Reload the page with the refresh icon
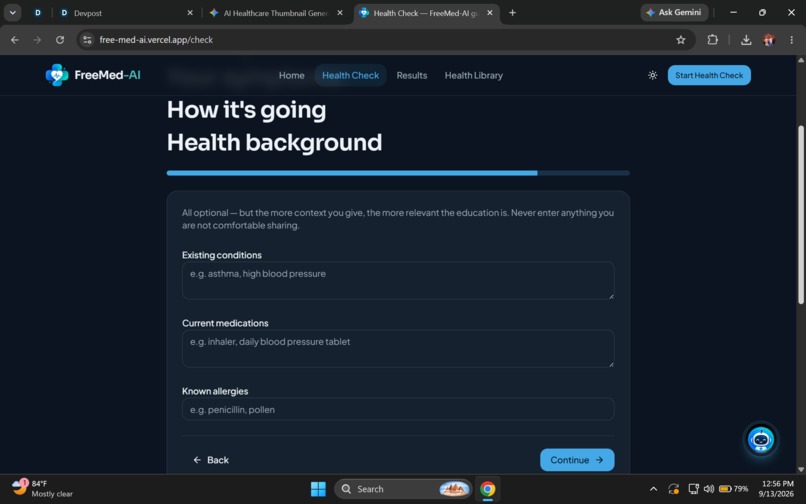This screenshot has height=504, width=806. click(x=60, y=40)
